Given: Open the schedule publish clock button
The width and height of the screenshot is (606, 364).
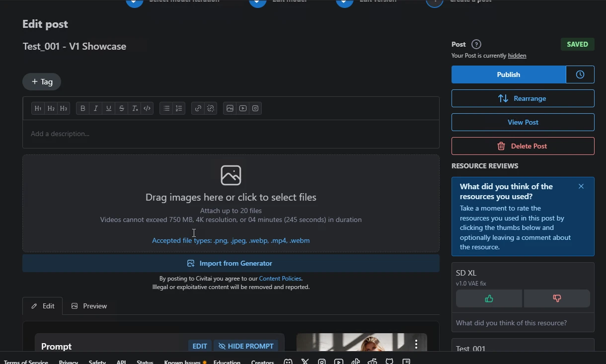Looking at the screenshot, I should tap(580, 74).
